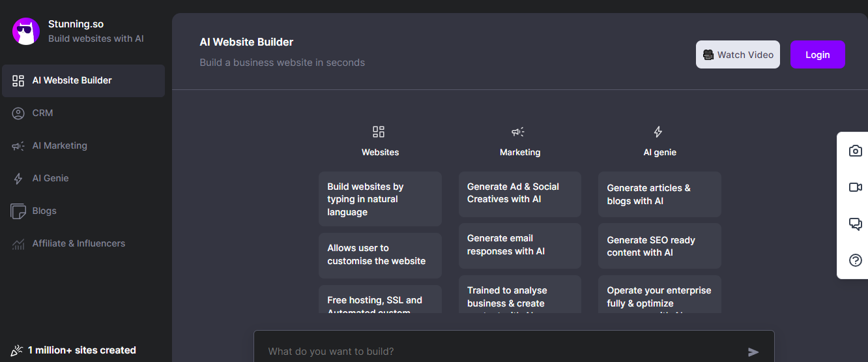Focus the 'What do you want to build?' field

click(502, 352)
